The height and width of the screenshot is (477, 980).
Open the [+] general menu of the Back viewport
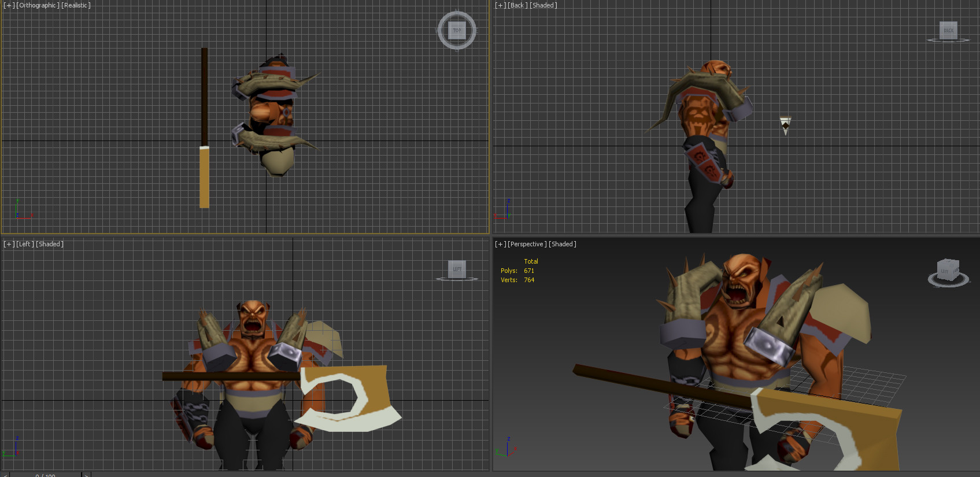501,5
